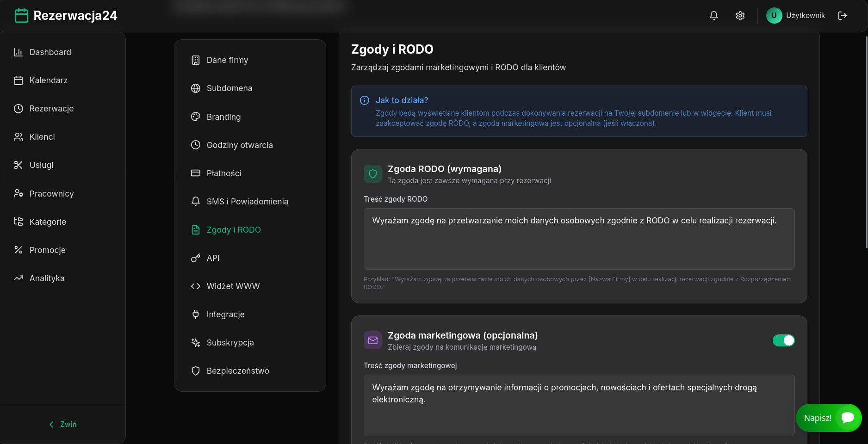Select the Analityka chart icon
868x444 pixels.
(x=19, y=278)
